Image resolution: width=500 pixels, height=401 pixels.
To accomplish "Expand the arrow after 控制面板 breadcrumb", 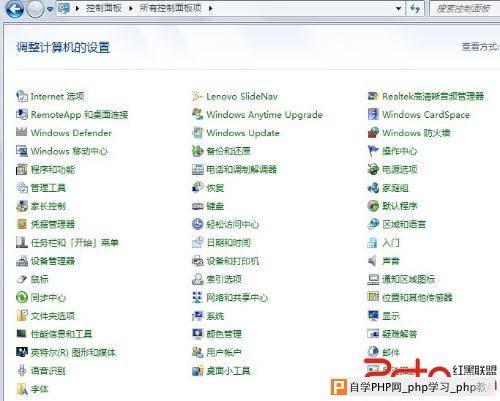I will 131,8.
